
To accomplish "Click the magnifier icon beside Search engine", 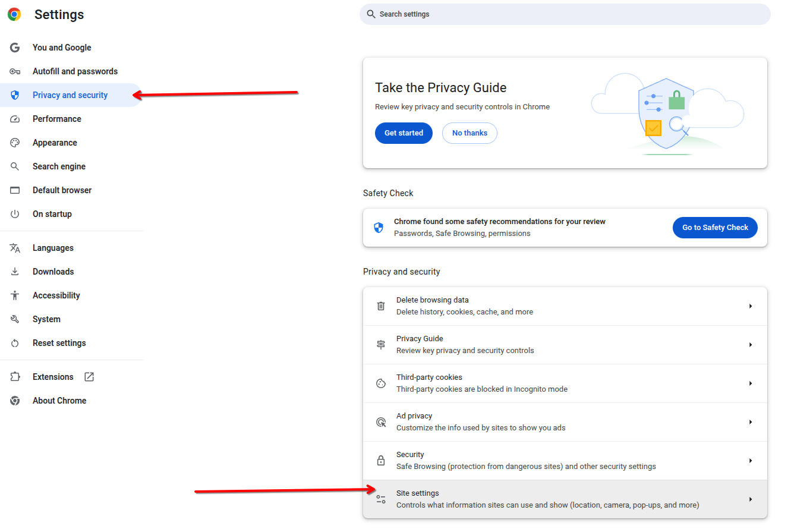I will [15, 166].
